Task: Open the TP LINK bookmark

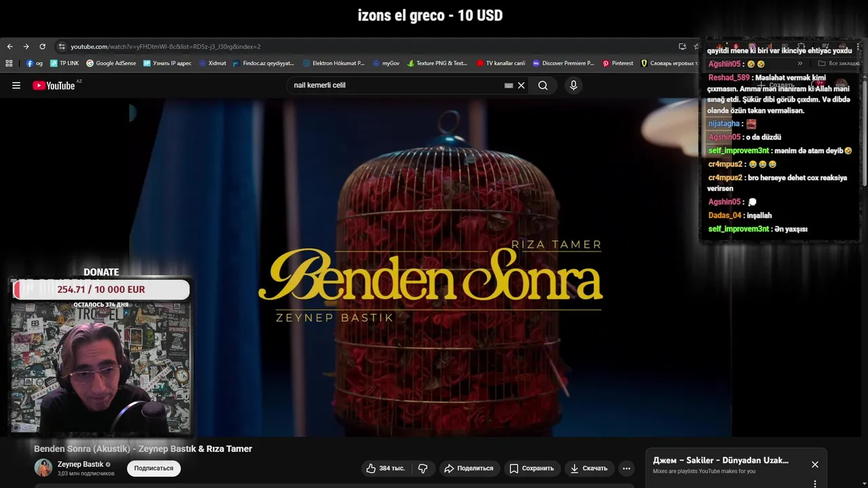Action: pyautogui.click(x=64, y=63)
